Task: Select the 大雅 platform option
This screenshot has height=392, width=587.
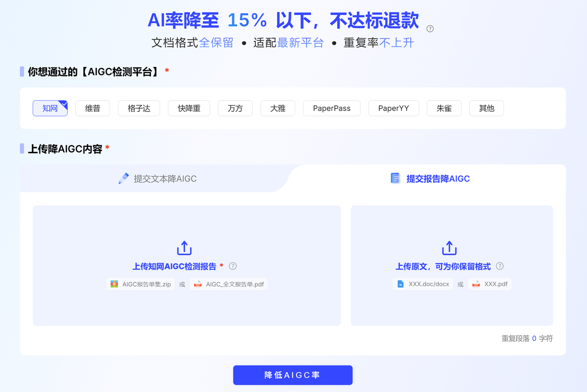Action: [x=278, y=108]
